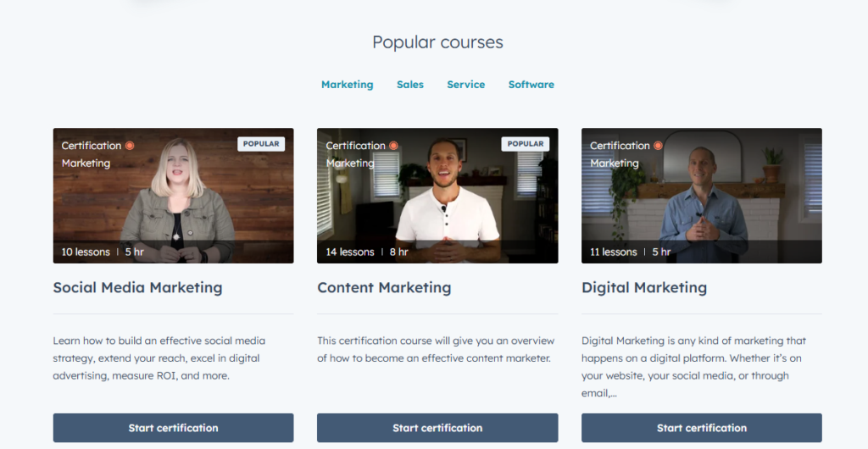This screenshot has width=868, height=449.
Task: Open the Marketing courses tab
Action: point(347,85)
